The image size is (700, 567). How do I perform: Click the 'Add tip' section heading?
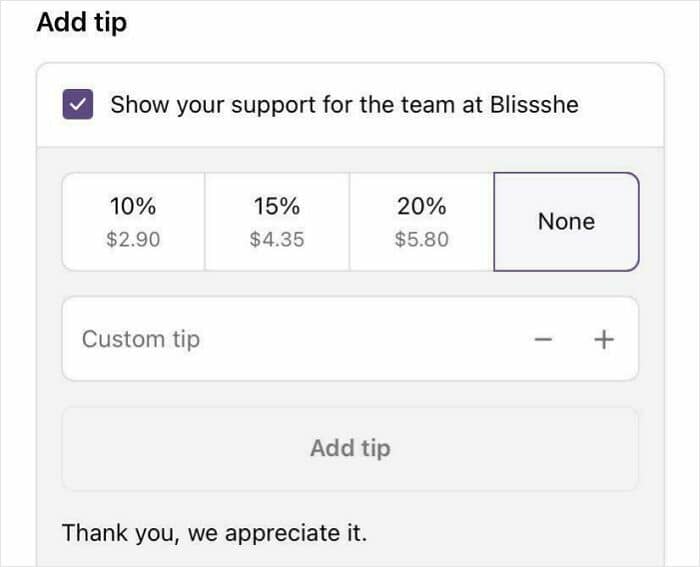(x=82, y=22)
